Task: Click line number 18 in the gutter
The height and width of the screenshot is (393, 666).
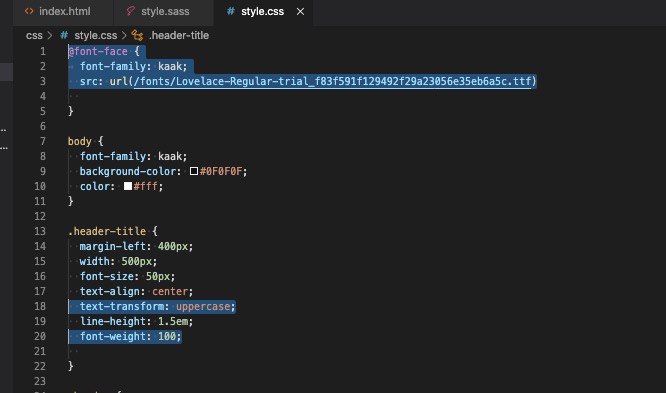Action: pyautogui.click(x=40, y=306)
